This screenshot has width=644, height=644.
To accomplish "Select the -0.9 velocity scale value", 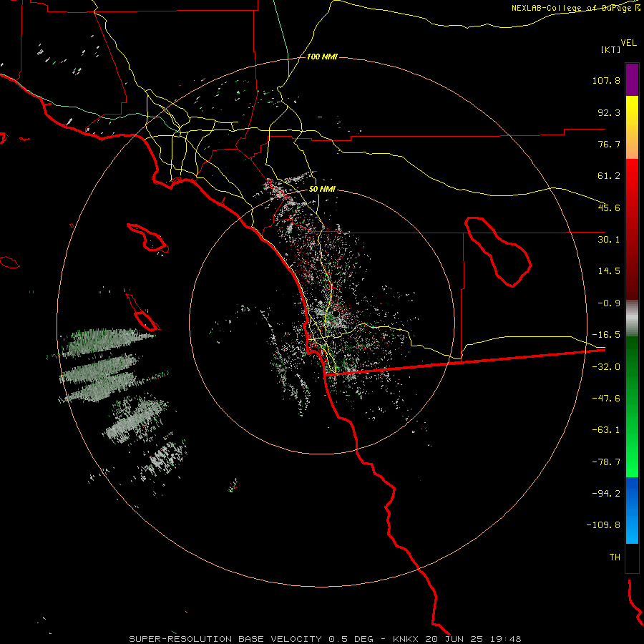I will [609, 303].
